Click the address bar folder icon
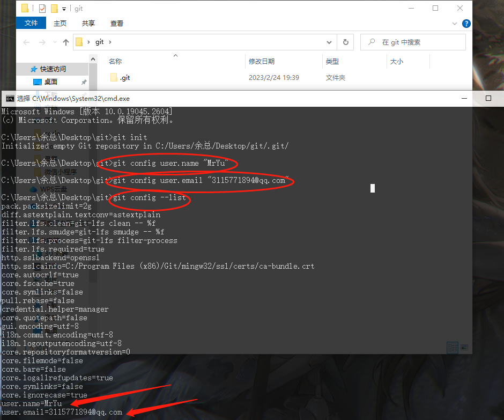This screenshot has height=420, width=504. (79, 42)
